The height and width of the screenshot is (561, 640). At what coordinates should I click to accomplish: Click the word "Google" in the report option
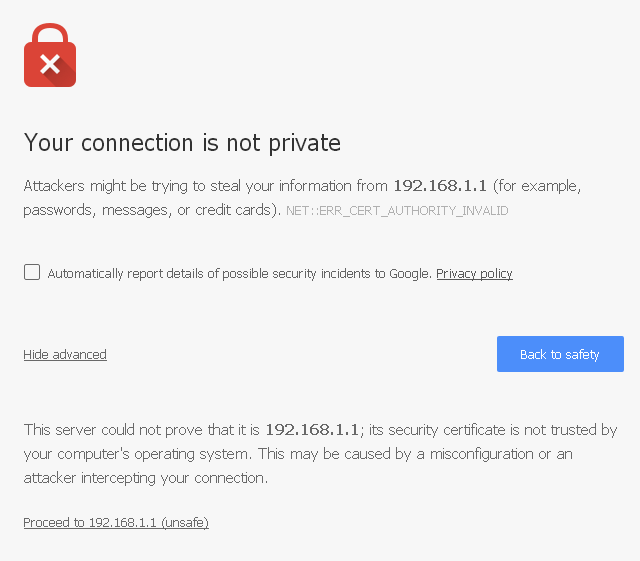(x=410, y=274)
